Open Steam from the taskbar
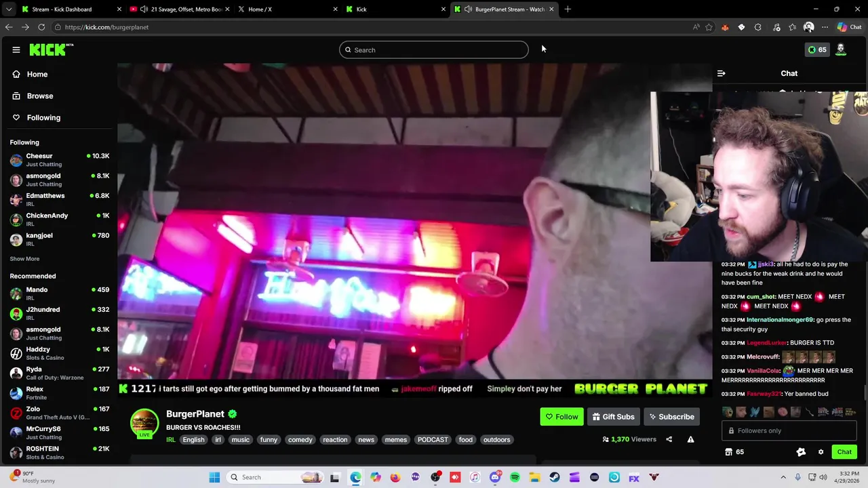The width and height of the screenshot is (868, 488). click(555, 477)
